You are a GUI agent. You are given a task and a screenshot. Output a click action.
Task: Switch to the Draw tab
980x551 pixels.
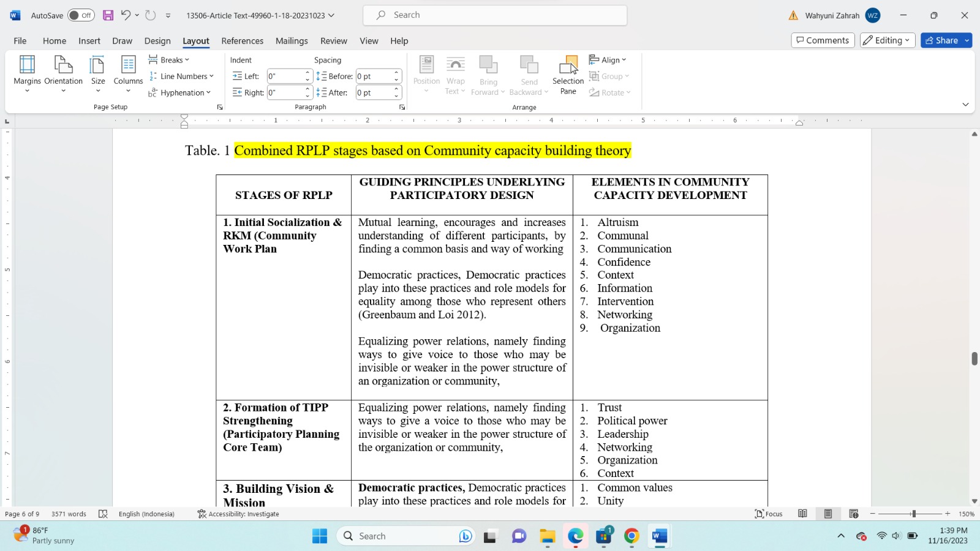(x=123, y=41)
